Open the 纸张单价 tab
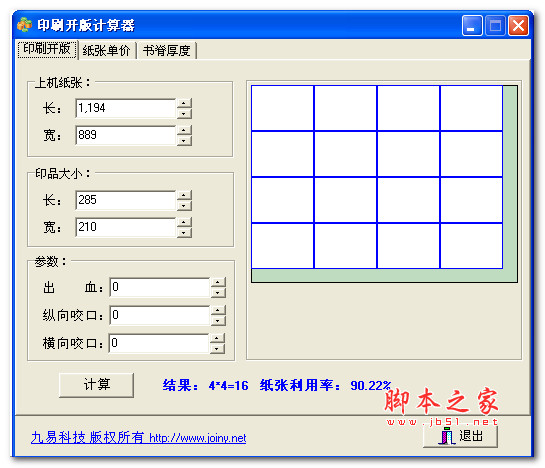The image size is (545, 468). click(107, 51)
